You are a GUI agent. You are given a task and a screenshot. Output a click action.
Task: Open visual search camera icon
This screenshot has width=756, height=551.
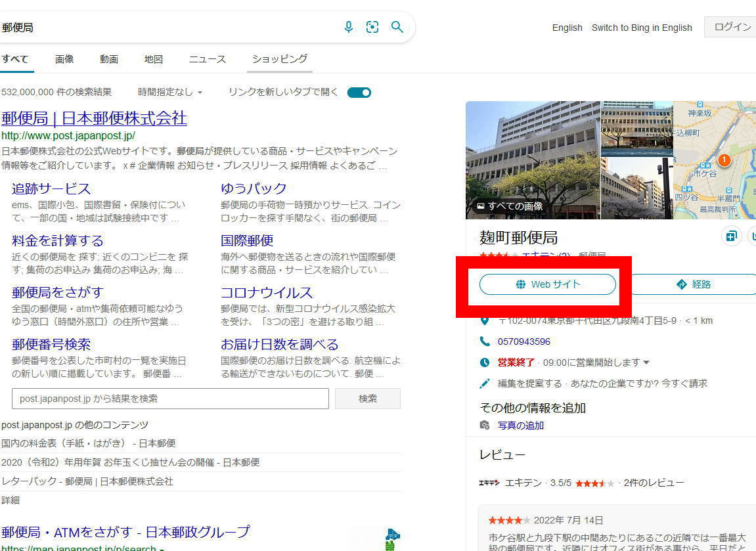click(x=372, y=27)
